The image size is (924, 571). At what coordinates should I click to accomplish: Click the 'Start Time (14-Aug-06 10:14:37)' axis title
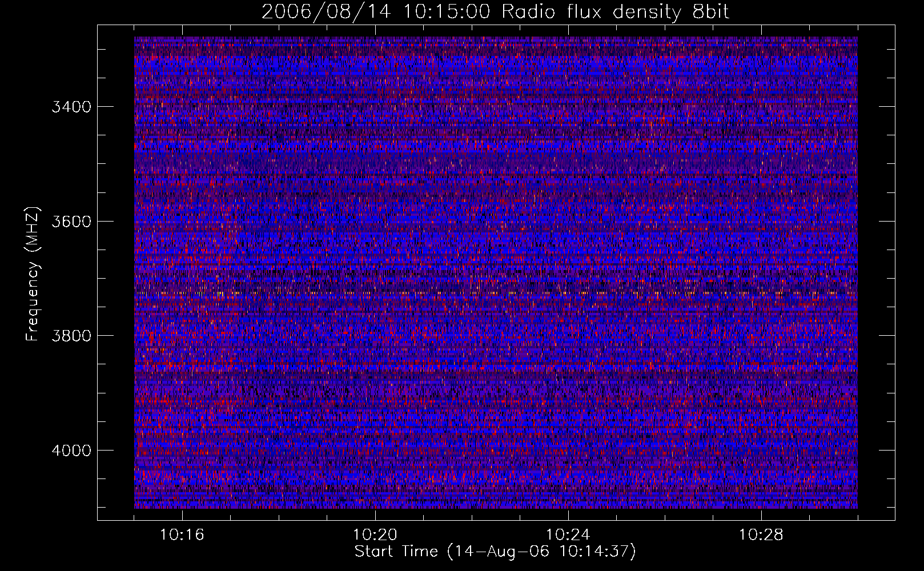pyautogui.click(x=495, y=552)
